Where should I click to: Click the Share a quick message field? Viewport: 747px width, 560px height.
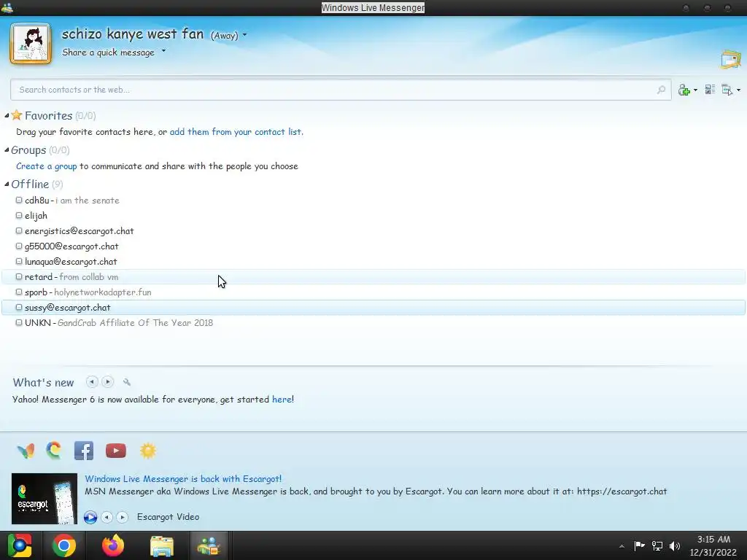108,52
